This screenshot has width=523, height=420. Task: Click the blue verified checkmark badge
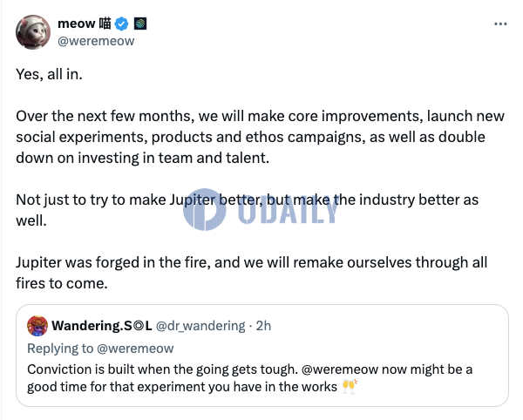[x=121, y=24]
